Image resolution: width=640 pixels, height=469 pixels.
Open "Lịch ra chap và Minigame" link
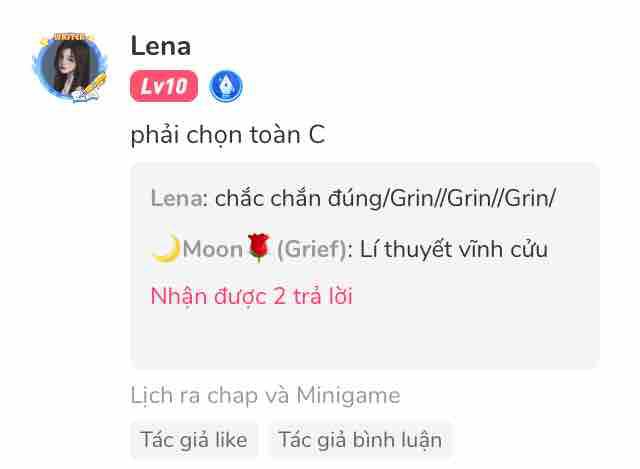265,395
